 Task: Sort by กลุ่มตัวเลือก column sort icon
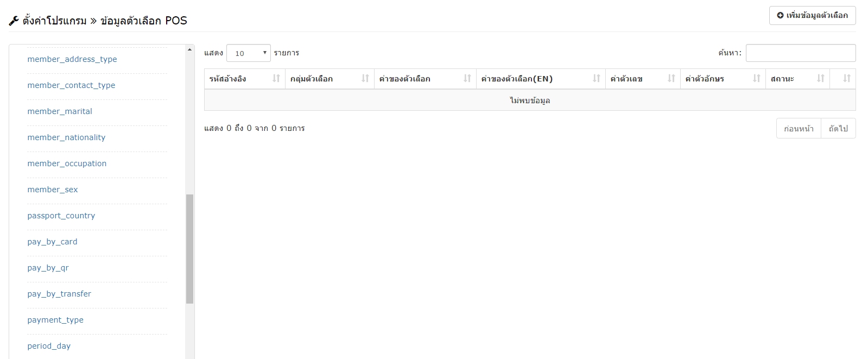365,79
